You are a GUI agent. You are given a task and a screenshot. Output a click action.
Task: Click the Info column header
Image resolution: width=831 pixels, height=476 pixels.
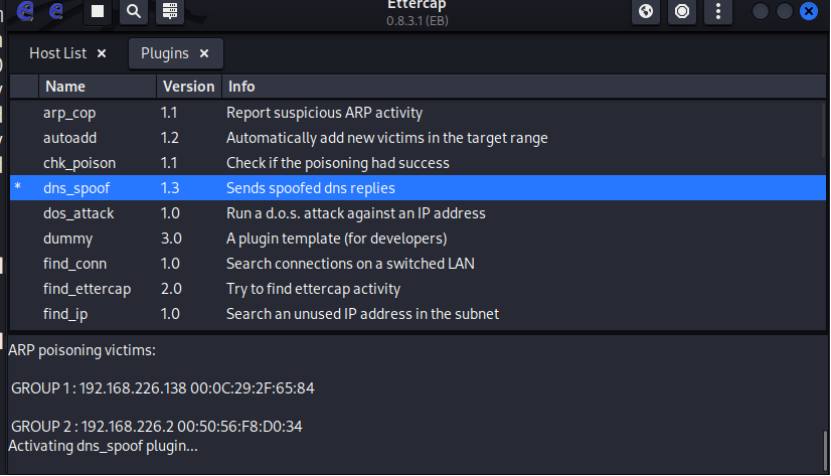(241, 86)
